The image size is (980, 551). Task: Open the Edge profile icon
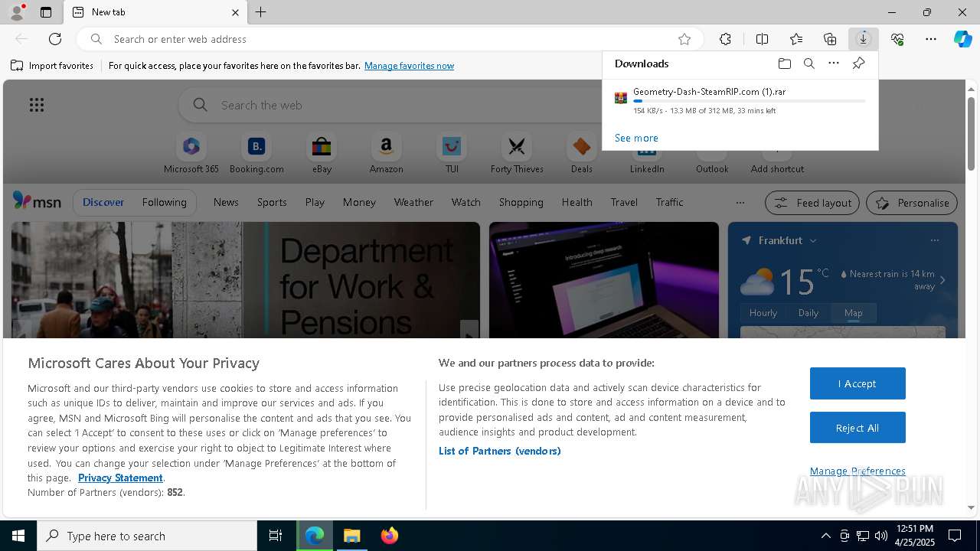[x=16, y=12]
